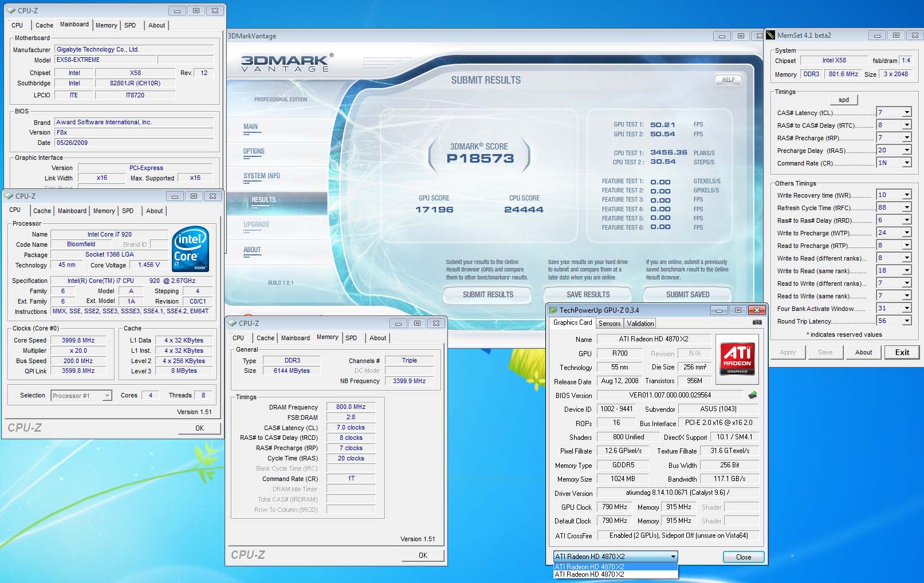
Task: Open ABOUT in 3DMark Vantage sidebar
Action: pos(252,250)
